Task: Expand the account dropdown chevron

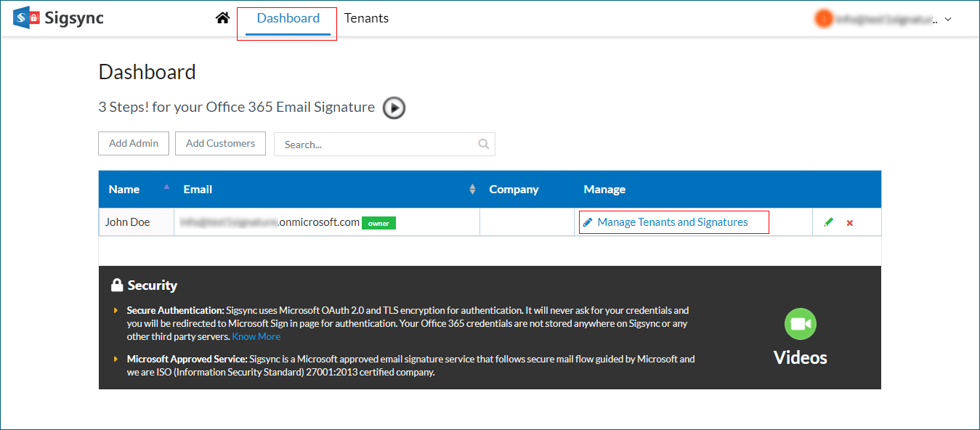Action: pos(948,20)
